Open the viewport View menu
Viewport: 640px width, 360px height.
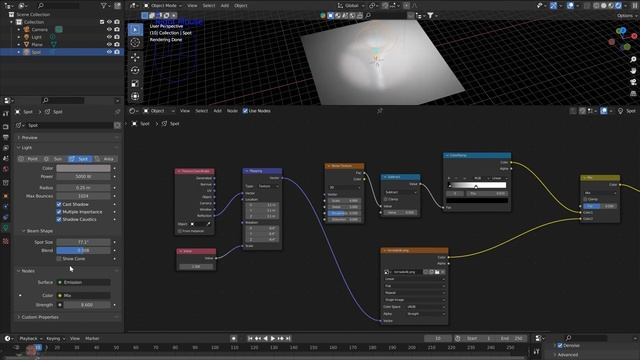coord(192,6)
